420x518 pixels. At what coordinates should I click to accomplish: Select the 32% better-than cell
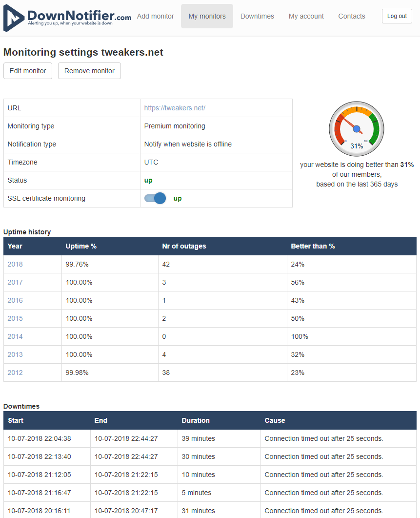[x=352, y=354]
